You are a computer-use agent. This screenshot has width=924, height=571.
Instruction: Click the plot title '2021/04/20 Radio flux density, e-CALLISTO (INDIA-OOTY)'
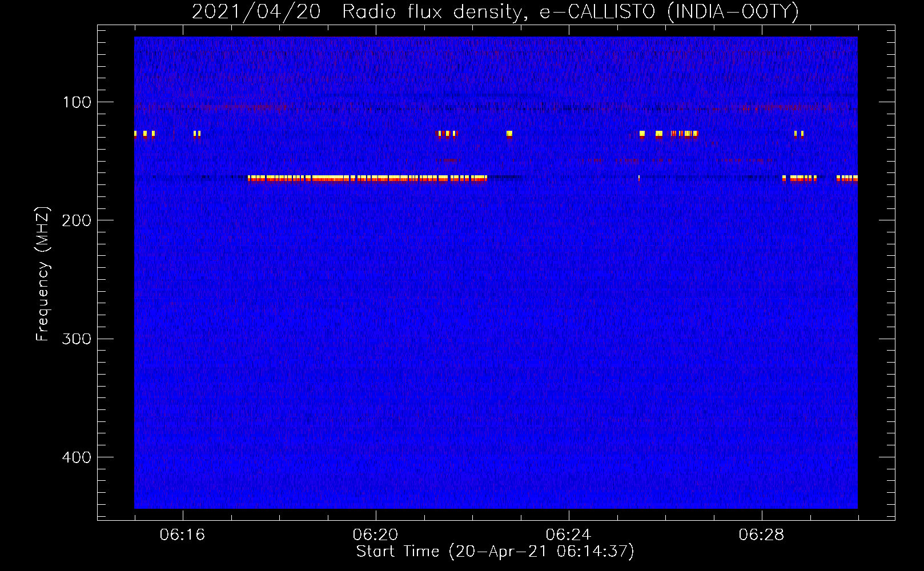point(495,12)
